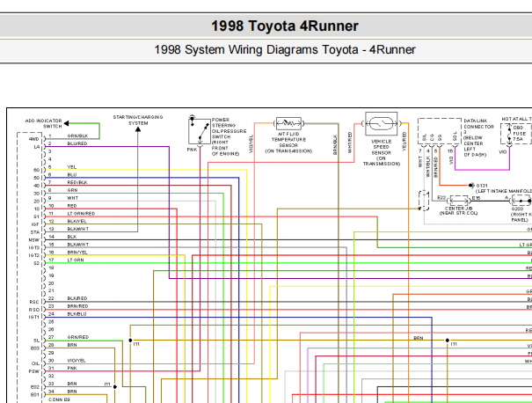Click the "YEL" wire label at pin 5
532x403 pixels.
[x=71, y=167]
